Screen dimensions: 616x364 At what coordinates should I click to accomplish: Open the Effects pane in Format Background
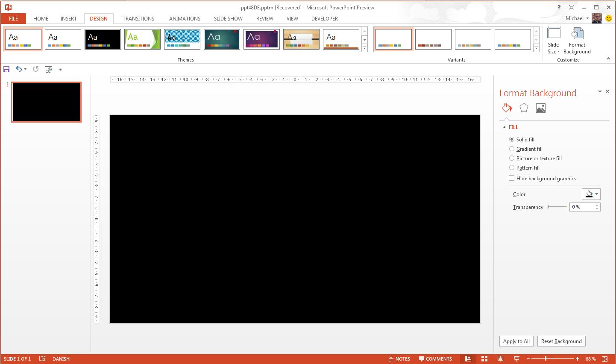pos(524,108)
